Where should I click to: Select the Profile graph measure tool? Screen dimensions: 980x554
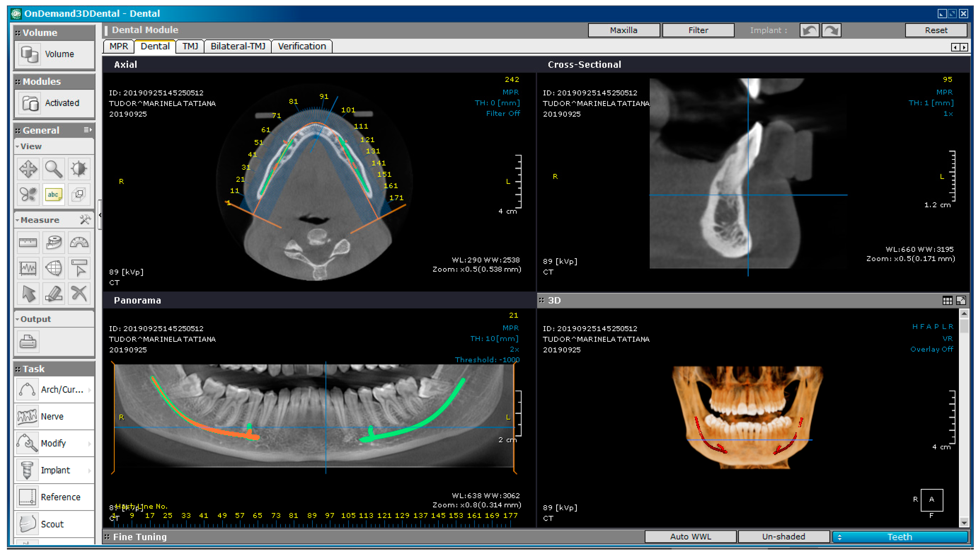(x=28, y=268)
